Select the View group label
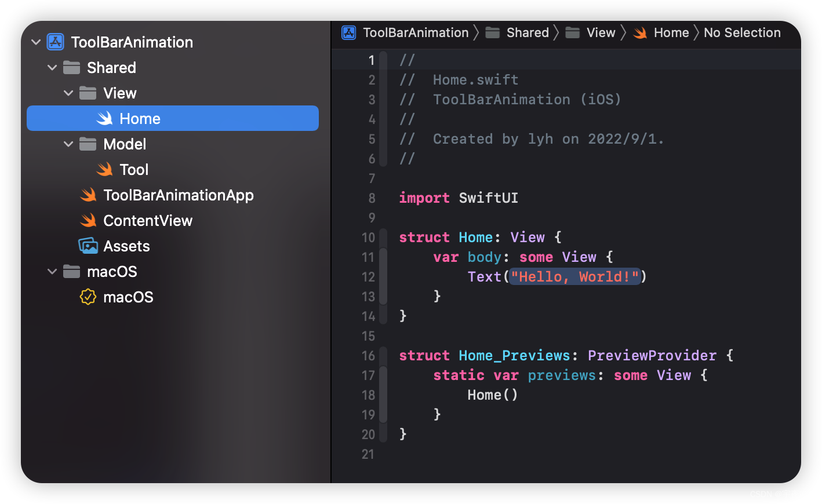822x504 pixels. point(120,93)
